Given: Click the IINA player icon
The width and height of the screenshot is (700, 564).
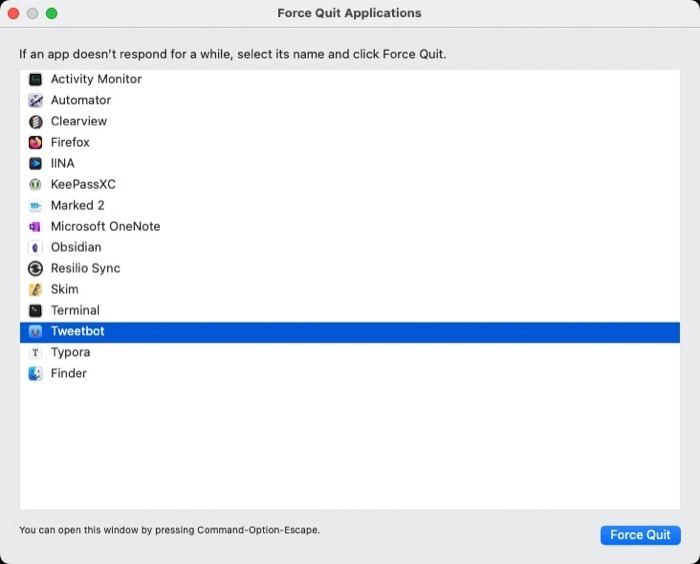Looking at the screenshot, I should [35, 163].
